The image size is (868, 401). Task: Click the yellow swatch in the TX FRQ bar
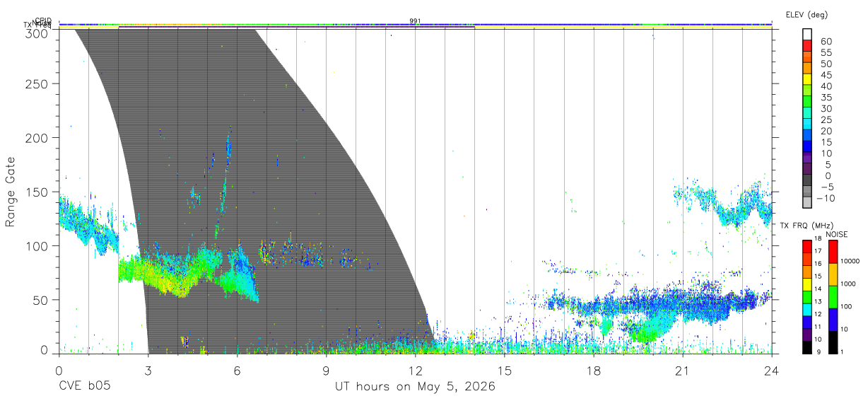(x=807, y=284)
